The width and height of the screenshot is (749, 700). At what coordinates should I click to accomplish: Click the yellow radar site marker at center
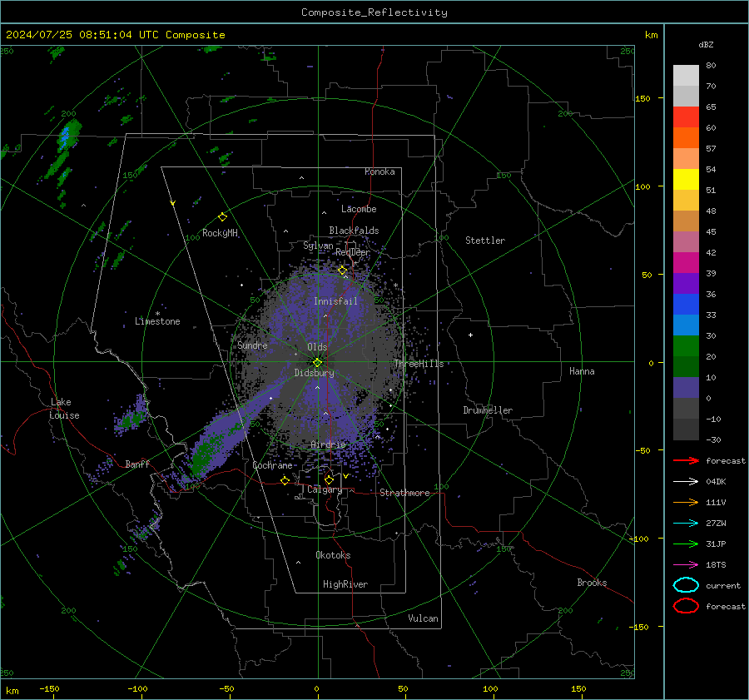(x=317, y=363)
